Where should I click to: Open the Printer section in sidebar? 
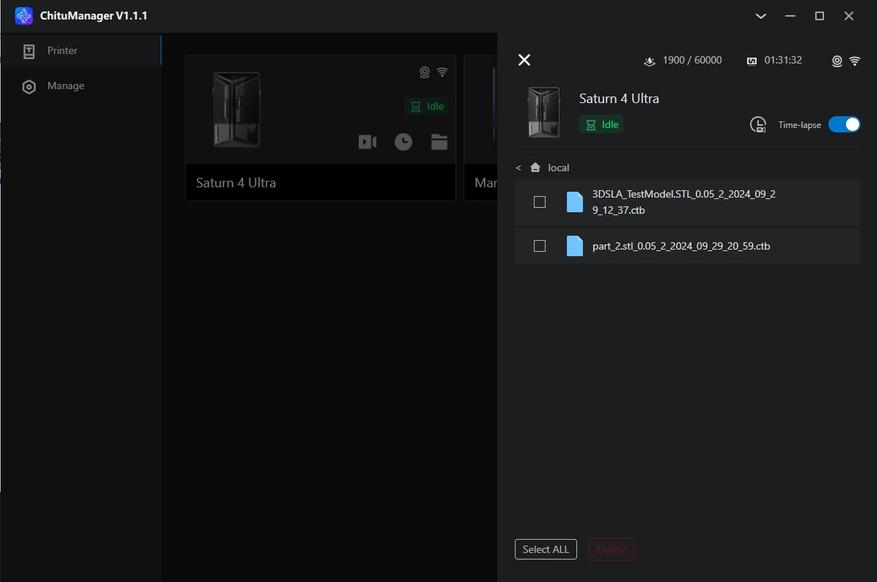81,50
